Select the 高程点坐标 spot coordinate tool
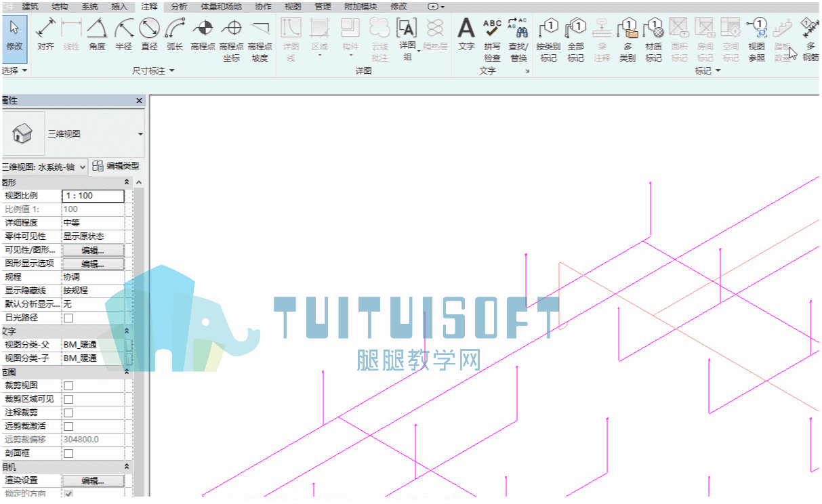This screenshot has height=504, width=822. pos(232,40)
